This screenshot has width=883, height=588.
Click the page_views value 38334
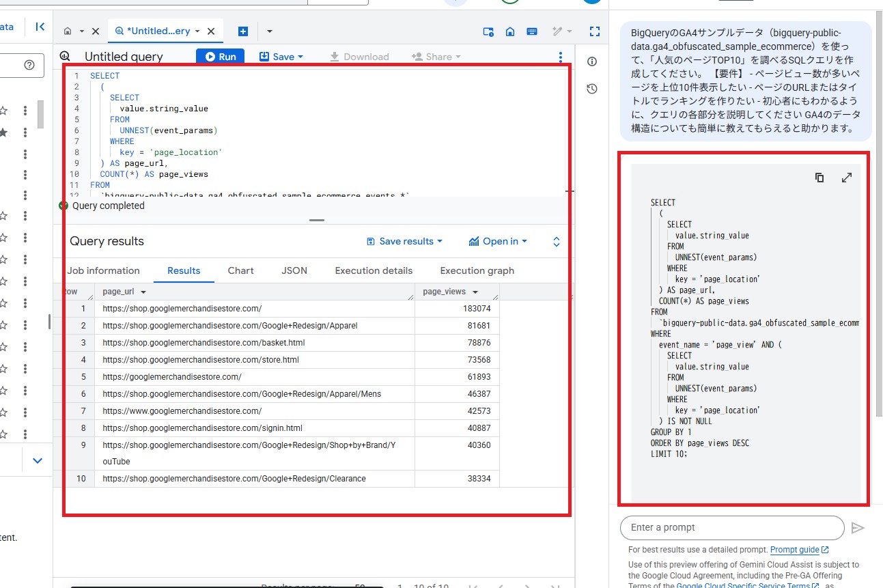tap(479, 479)
